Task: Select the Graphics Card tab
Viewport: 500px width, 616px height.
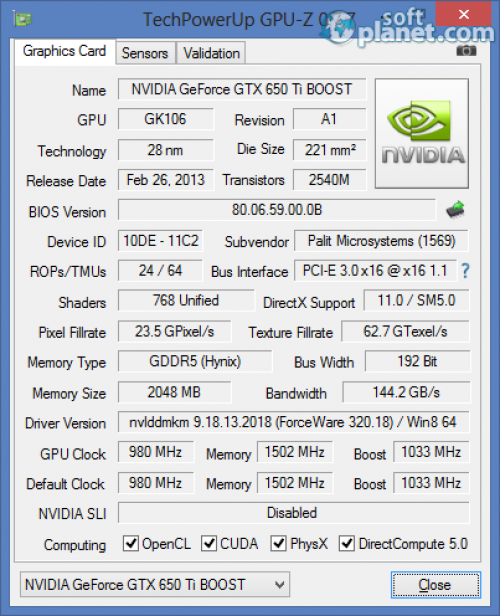Action: click(65, 51)
